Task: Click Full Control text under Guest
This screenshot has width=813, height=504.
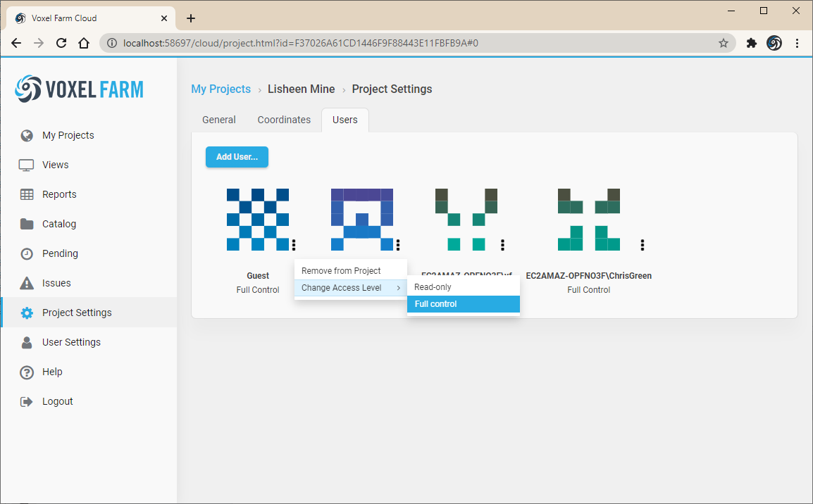Action: pyautogui.click(x=258, y=290)
